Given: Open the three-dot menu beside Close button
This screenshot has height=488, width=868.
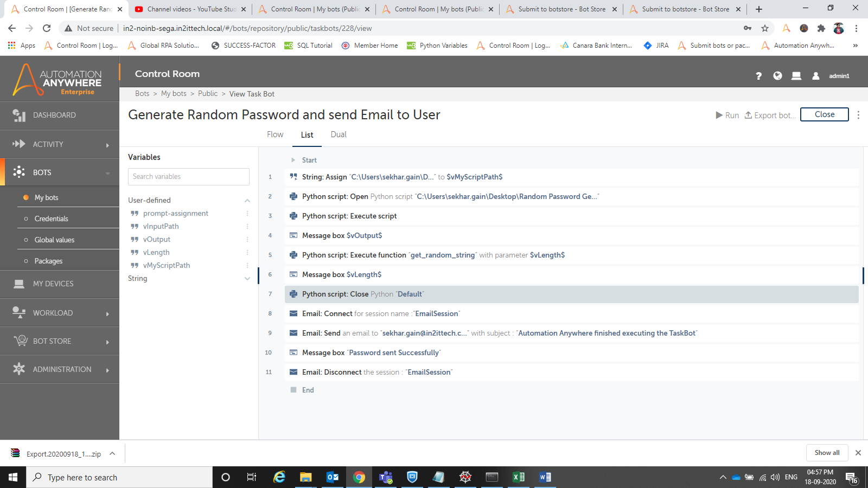Looking at the screenshot, I should pos(858,115).
